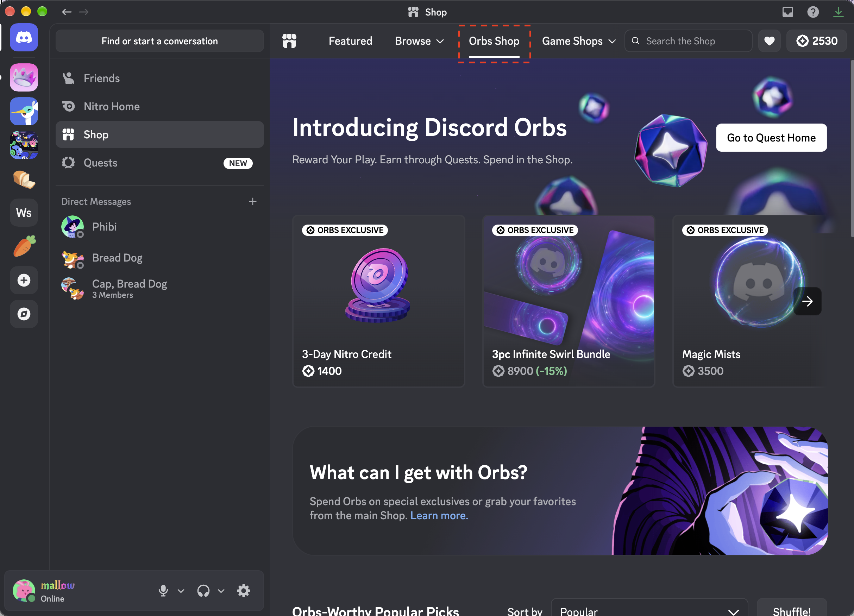Open the Browse dropdown menu
854x616 pixels.
coord(420,41)
